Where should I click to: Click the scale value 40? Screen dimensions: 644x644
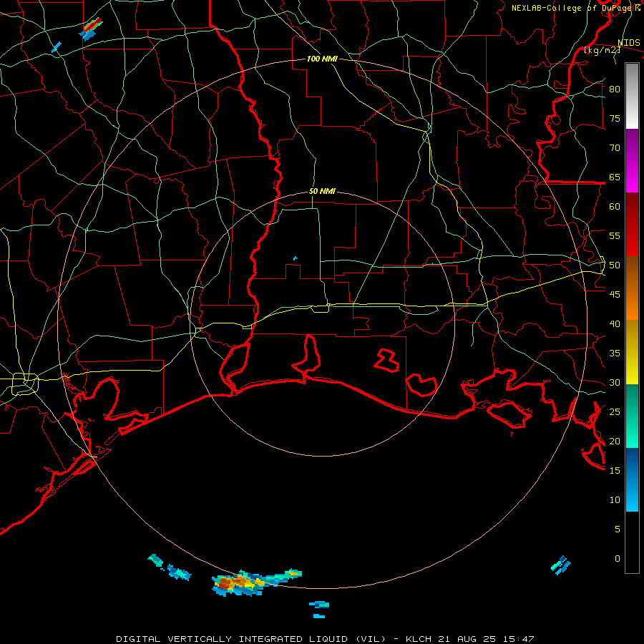(x=615, y=323)
